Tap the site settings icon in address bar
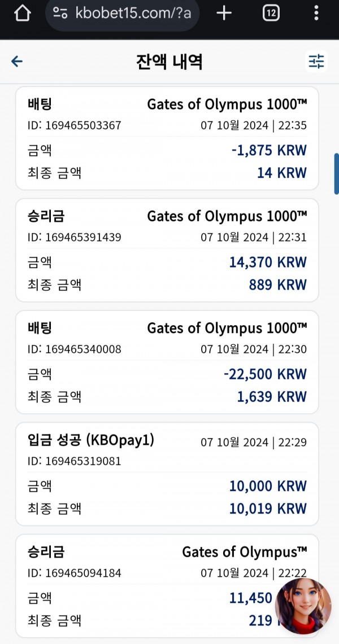Image resolution: width=339 pixels, height=644 pixels. pyautogui.click(x=60, y=13)
